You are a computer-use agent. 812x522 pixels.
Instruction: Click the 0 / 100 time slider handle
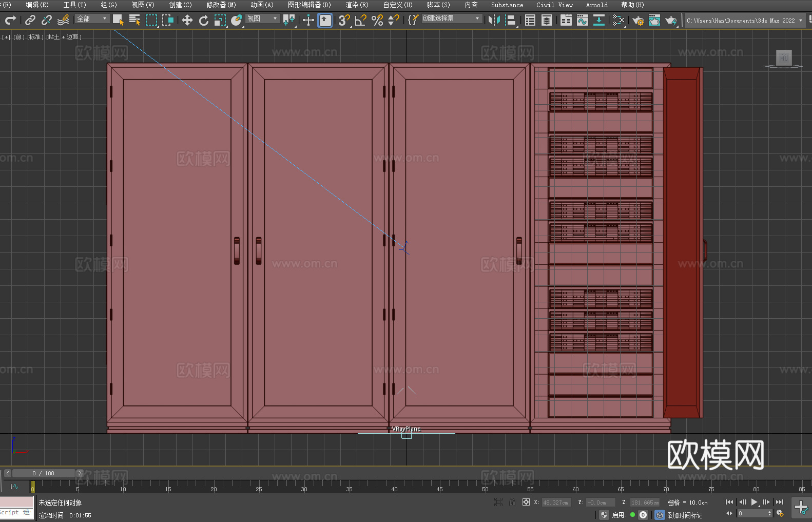[44, 473]
